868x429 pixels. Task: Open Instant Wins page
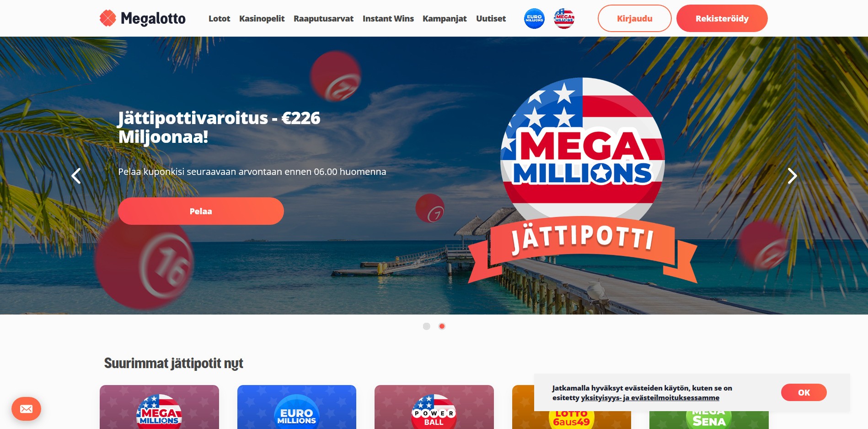pos(388,19)
